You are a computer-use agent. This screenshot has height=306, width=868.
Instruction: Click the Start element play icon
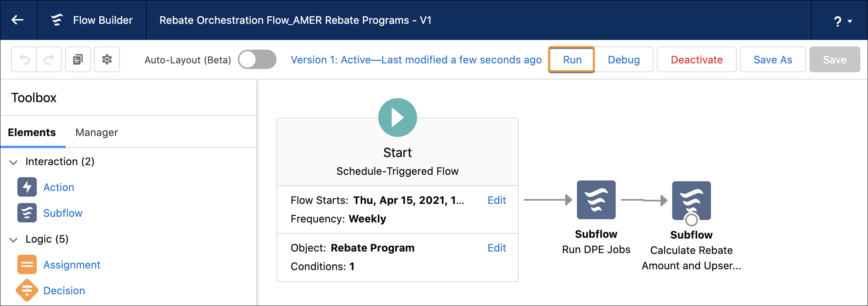[x=397, y=117]
